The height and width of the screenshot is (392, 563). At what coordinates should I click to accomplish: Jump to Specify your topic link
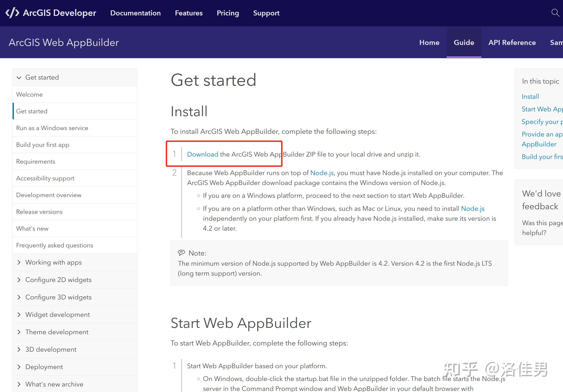point(542,122)
